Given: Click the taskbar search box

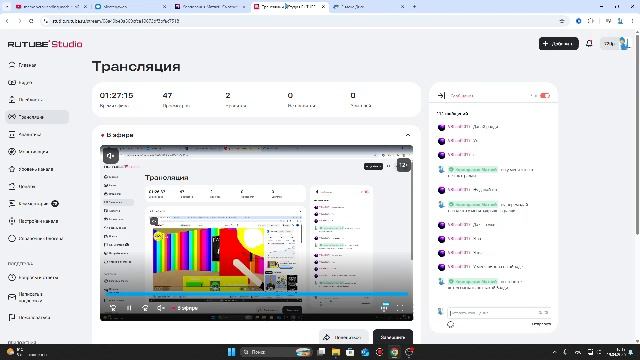Looking at the screenshot, I should pyautogui.click(x=275, y=352).
